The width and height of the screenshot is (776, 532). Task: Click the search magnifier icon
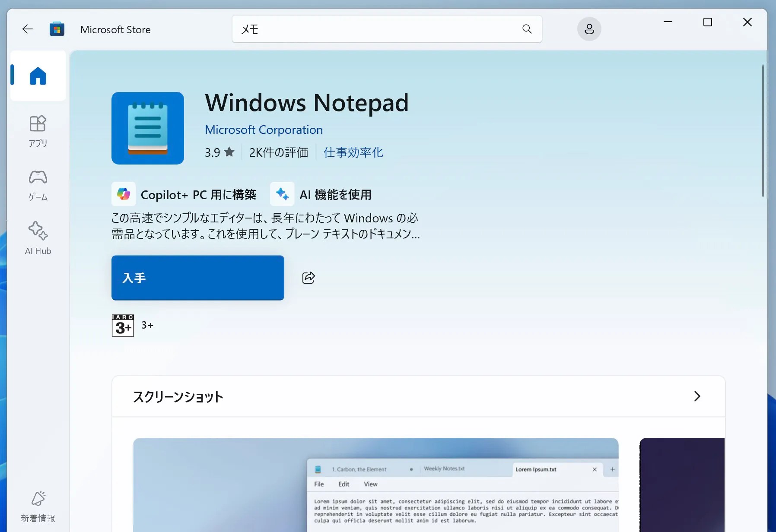click(527, 29)
